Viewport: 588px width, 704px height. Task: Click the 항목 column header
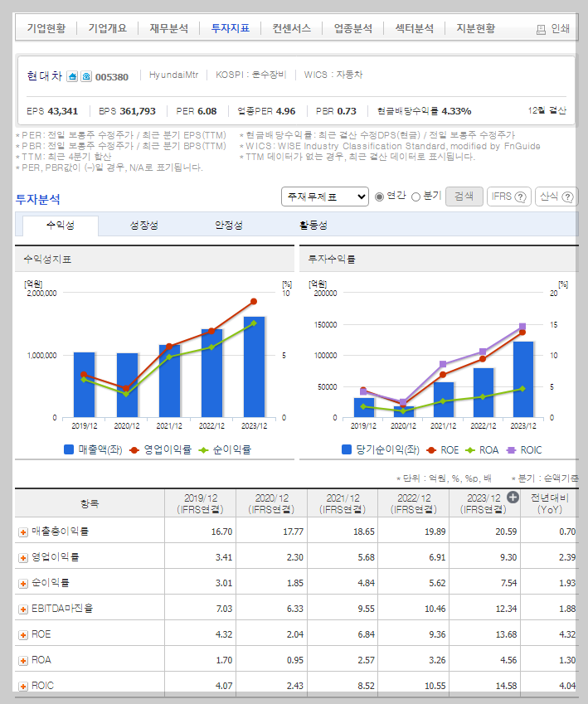90,503
